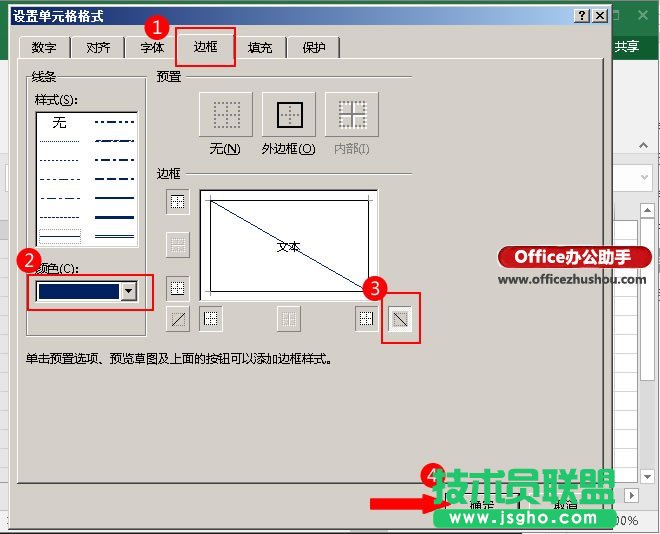The image size is (660, 534).
Task: Apply the left border button
Action: [210, 319]
